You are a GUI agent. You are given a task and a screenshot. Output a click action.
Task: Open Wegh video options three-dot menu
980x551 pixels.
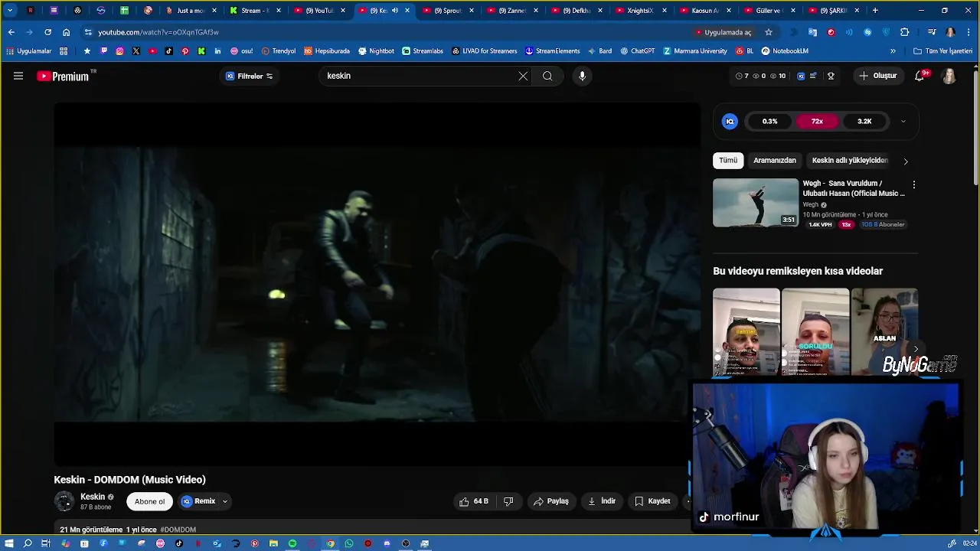point(913,184)
